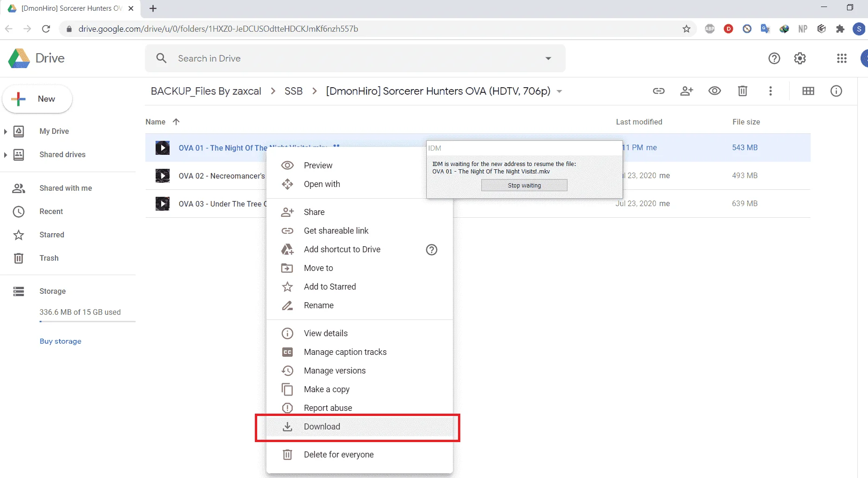Screen dimensions: 868x478
Task: Choose Get shareable link menu item
Action: (359, 231)
